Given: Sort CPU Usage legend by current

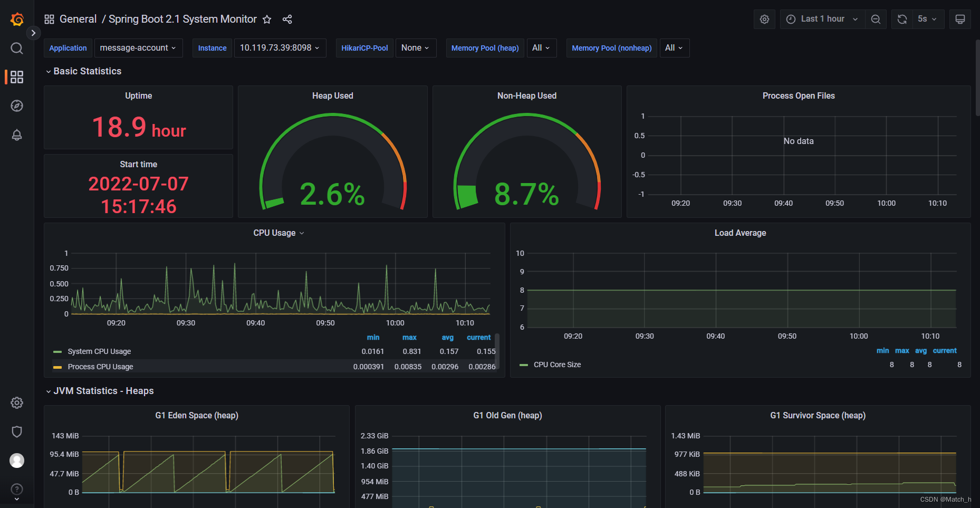Looking at the screenshot, I should [x=478, y=338].
